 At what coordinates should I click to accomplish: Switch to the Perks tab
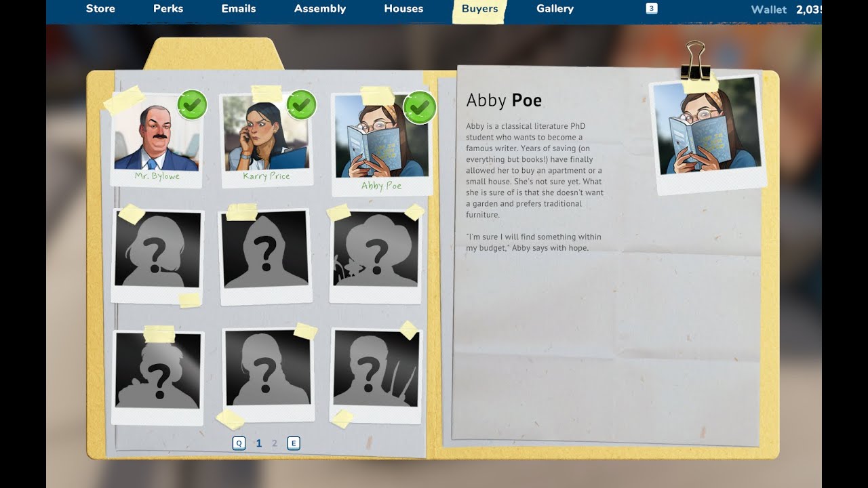click(168, 9)
